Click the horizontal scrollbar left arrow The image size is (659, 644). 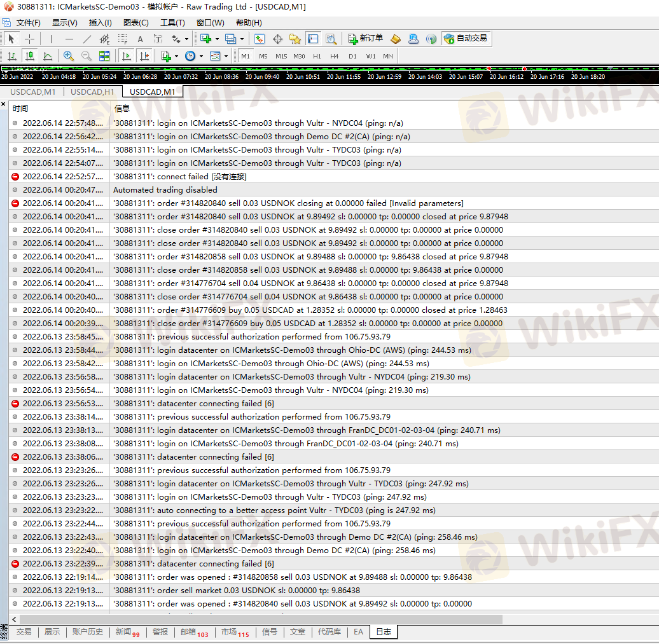point(14,619)
